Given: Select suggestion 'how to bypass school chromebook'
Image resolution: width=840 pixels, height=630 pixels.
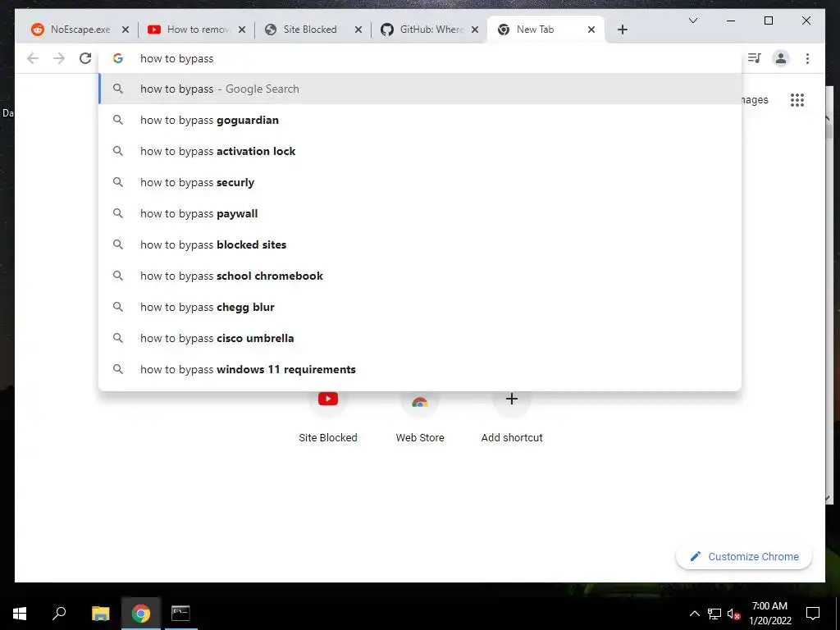Looking at the screenshot, I should [420, 276].
